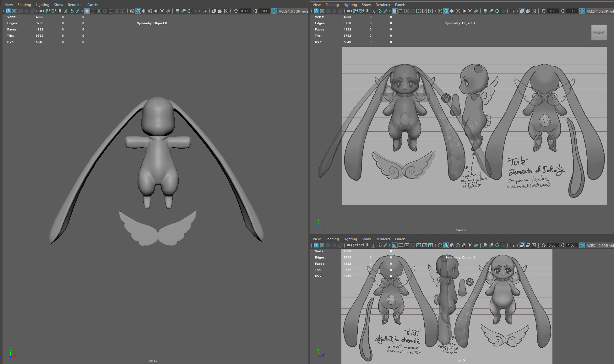Screen dimensions: 614x364
Task: Toggle the grid icon in persp panel toolbar
Action: pyautogui.click(x=87, y=11)
